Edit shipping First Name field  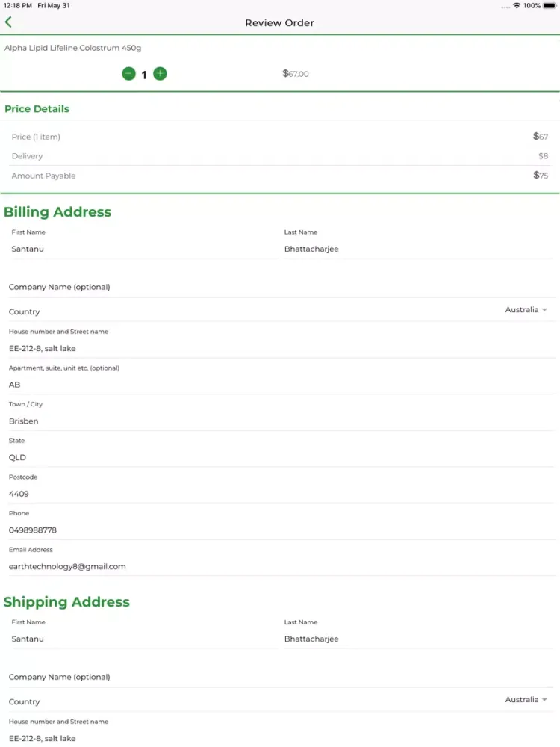[x=142, y=639]
